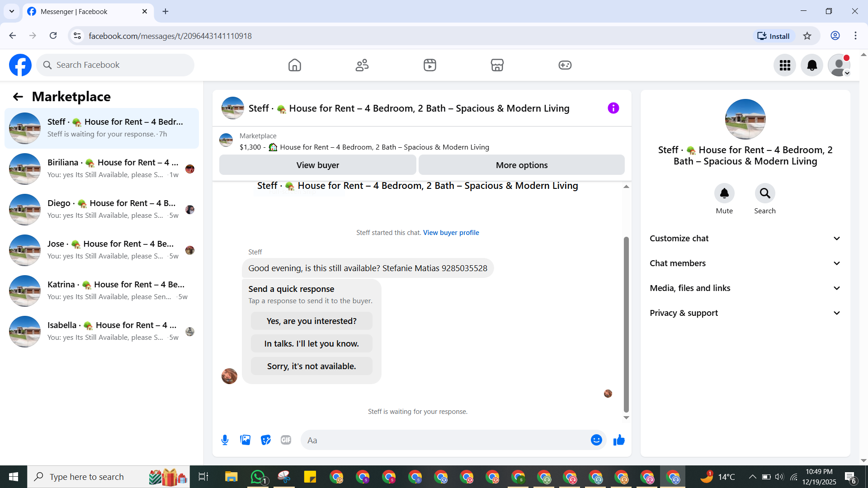The image size is (868, 488).
Task: Go to the Marketplace tab in top navigation
Action: pyautogui.click(x=497, y=65)
